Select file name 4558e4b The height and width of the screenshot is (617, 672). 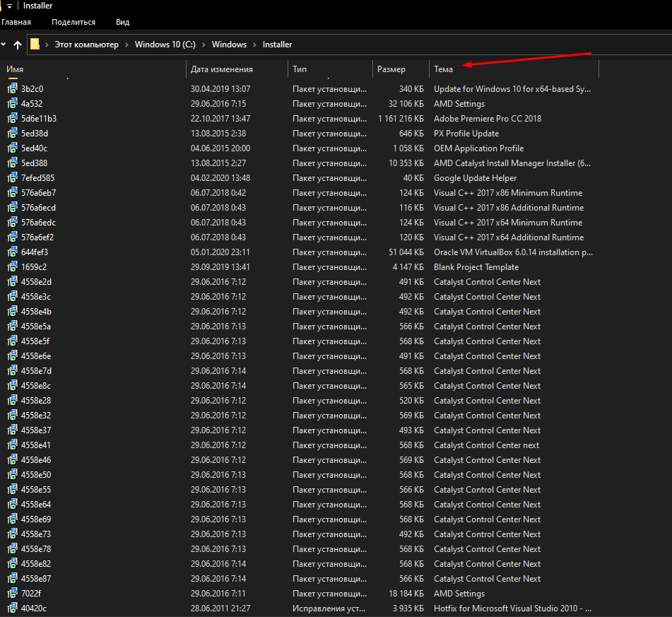[36, 312]
